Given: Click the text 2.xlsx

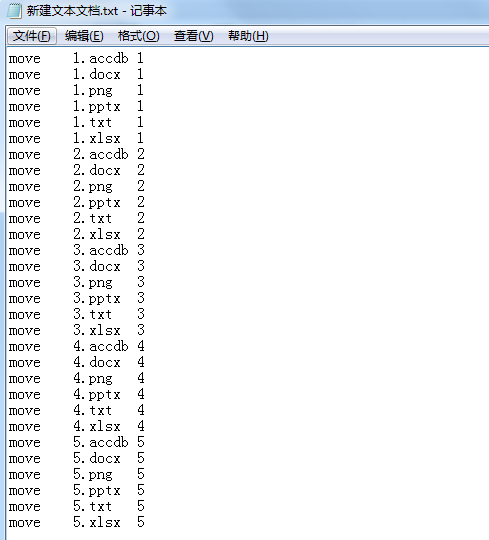Looking at the screenshot, I should pyautogui.click(x=97, y=235).
